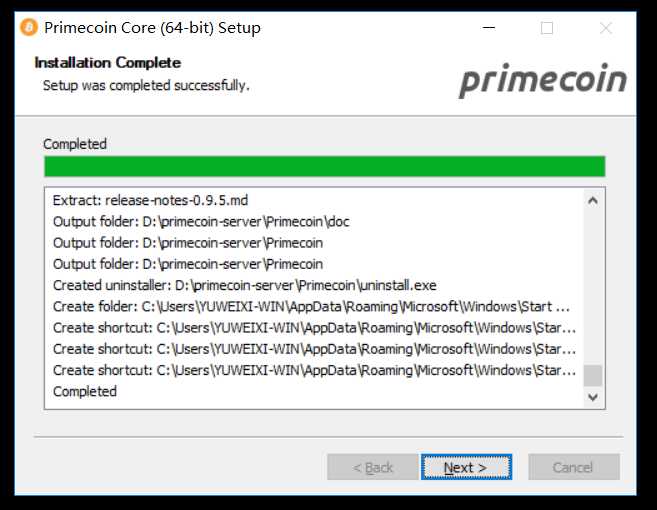Click the window title 'Primecoin Core (64-bit) Setup'
Screen dimensions: 657x510
[x=153, y=28]
